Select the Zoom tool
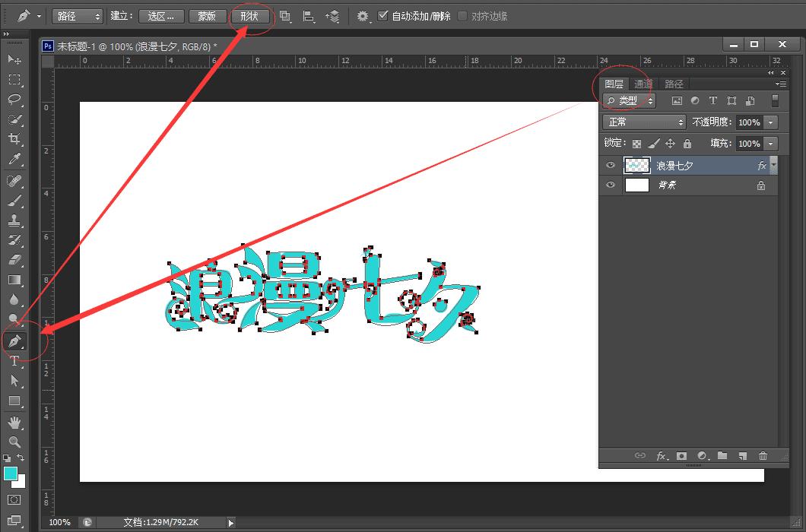The height and width of the screenshot is (532, 806). pyautogui.click(x=14, y=442)
